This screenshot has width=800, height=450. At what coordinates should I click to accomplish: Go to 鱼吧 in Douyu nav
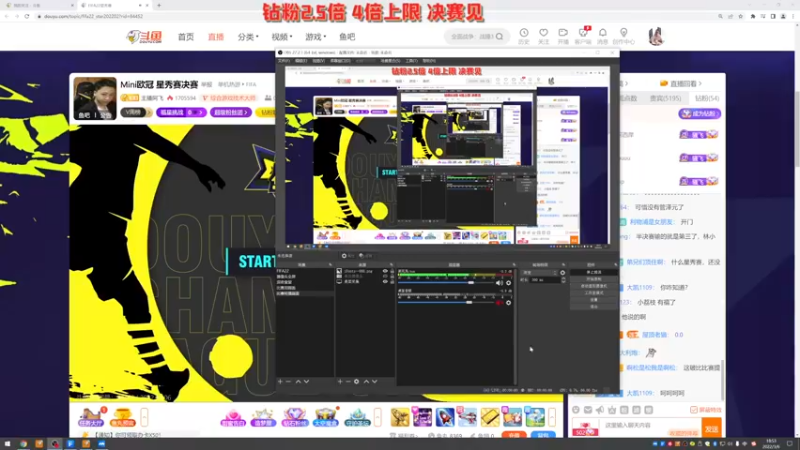(347, 37)
